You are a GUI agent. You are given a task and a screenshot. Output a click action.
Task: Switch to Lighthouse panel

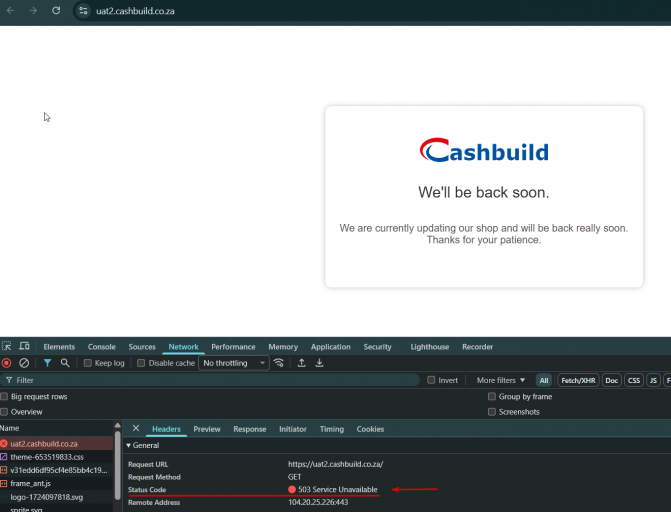tap(430, 347)
